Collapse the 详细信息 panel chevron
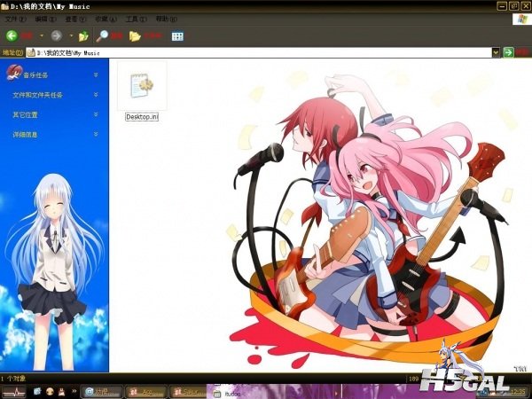 point(96,135)
